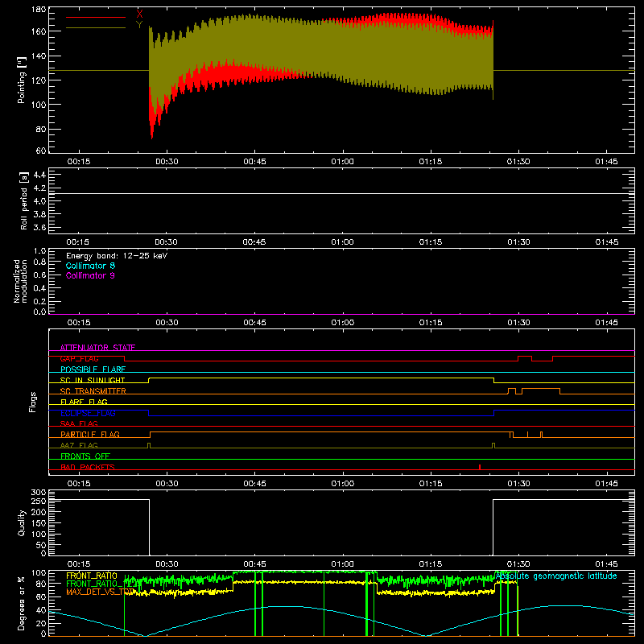Click the POSSIBLE_FLARE flag label
This screenshot has height=644, width=644.
pyautogui.click(x=93, y=369)
